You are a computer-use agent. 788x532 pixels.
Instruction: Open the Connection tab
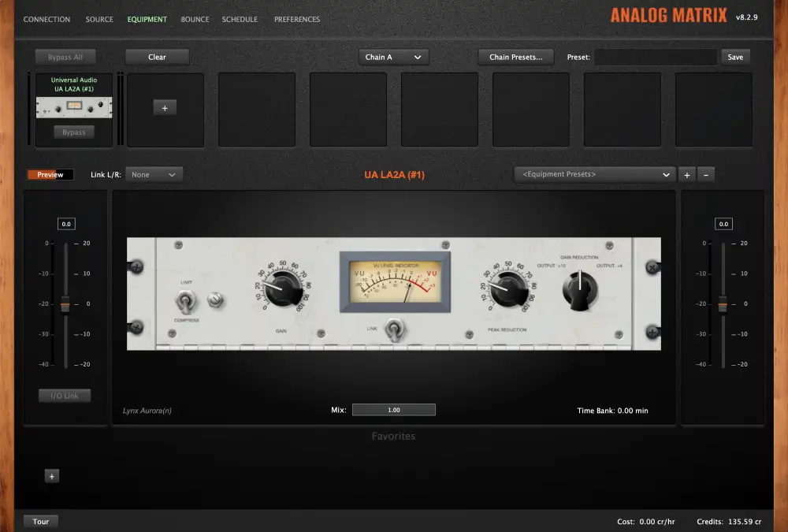pyautogui.click(x=46, y=19)
